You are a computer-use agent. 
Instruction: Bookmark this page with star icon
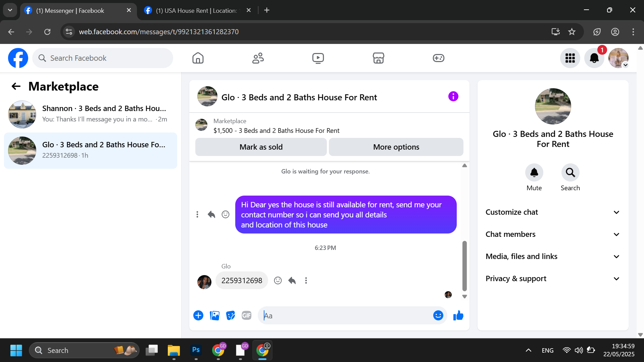(x=572, y=32)
